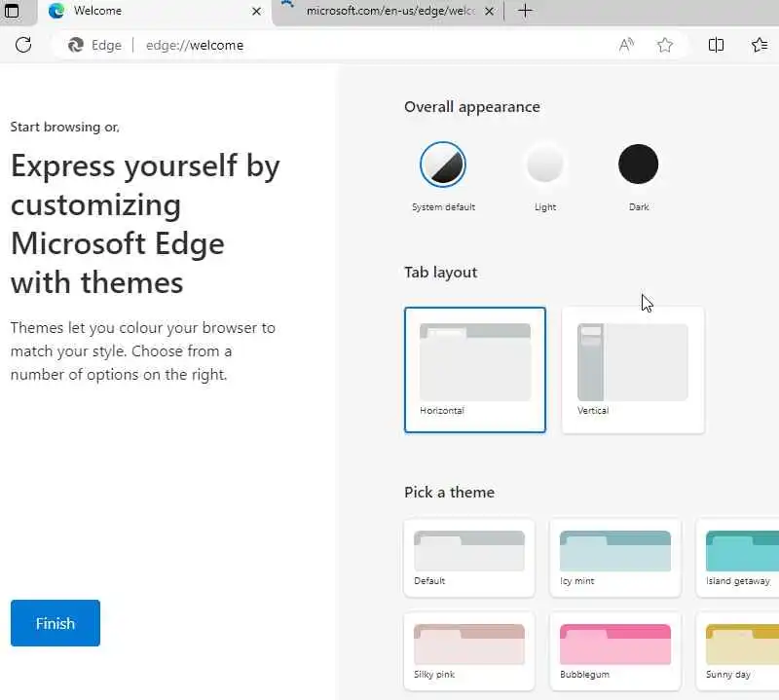Click the Pick a theme heading
The image size is (779, 700).
(449, 493)
